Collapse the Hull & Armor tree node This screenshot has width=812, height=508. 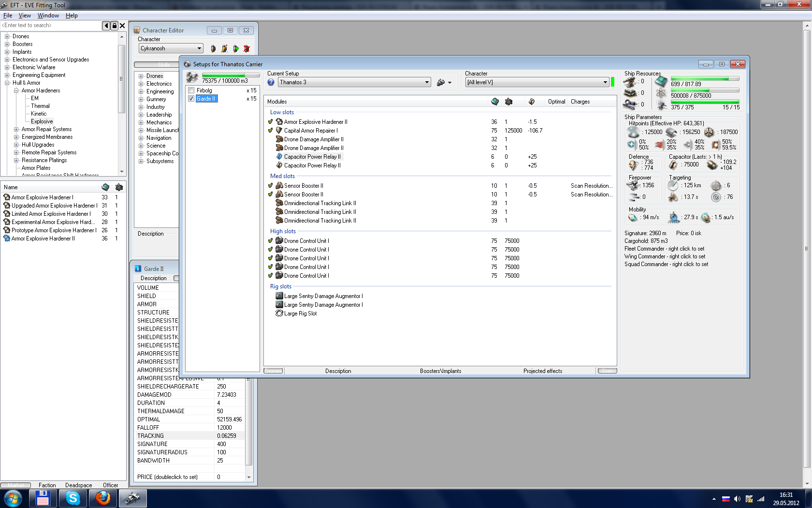pos(7,83)
